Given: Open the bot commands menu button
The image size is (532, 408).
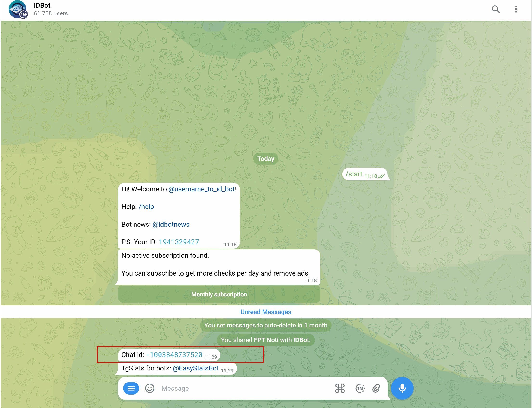Looking at the screenshot, I should pyautogui.click(x=131, y=388).
